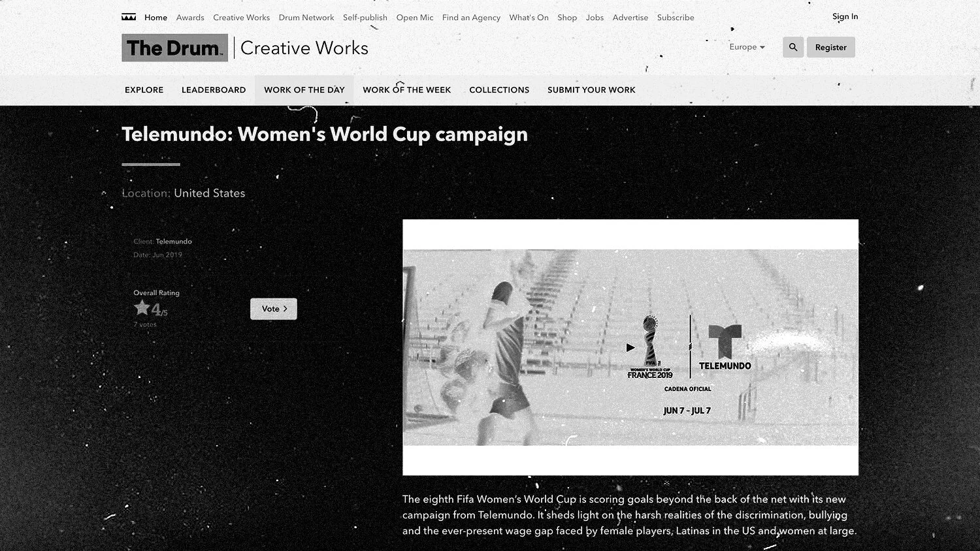980x551 pixels.
Task: Click the Vote button
Action: (274, 309)
